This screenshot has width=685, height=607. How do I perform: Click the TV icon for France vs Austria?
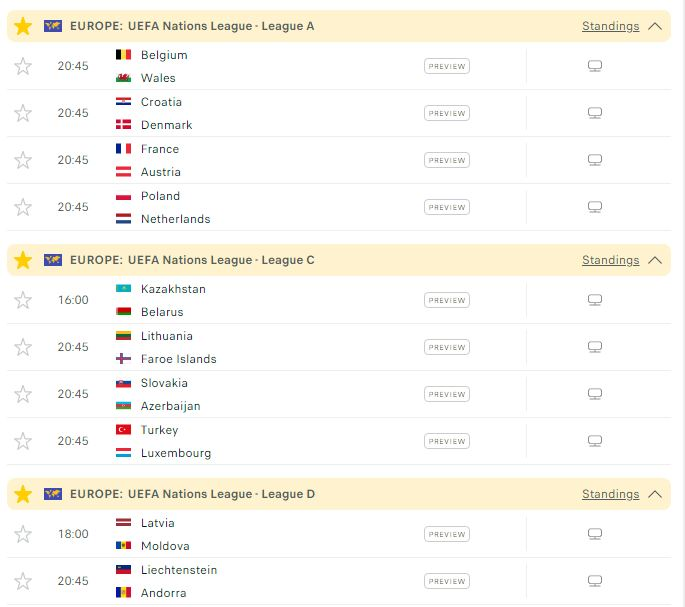tap(595, 160)
